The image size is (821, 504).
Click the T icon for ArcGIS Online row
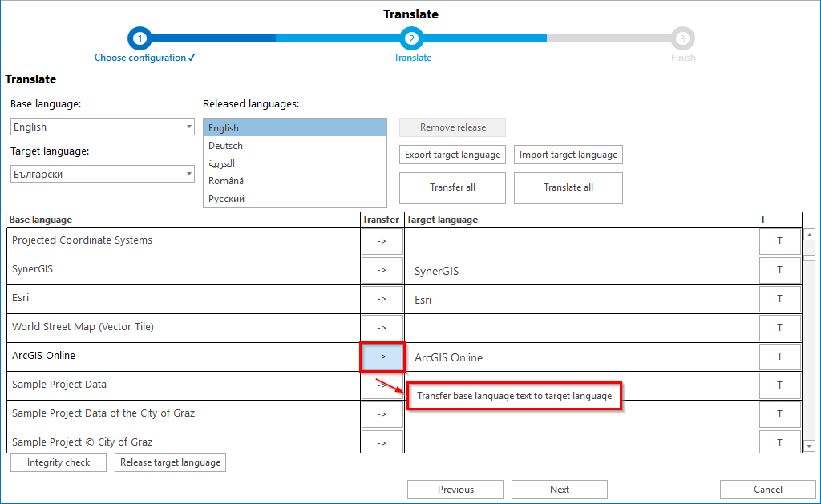[x=780, y=356]
